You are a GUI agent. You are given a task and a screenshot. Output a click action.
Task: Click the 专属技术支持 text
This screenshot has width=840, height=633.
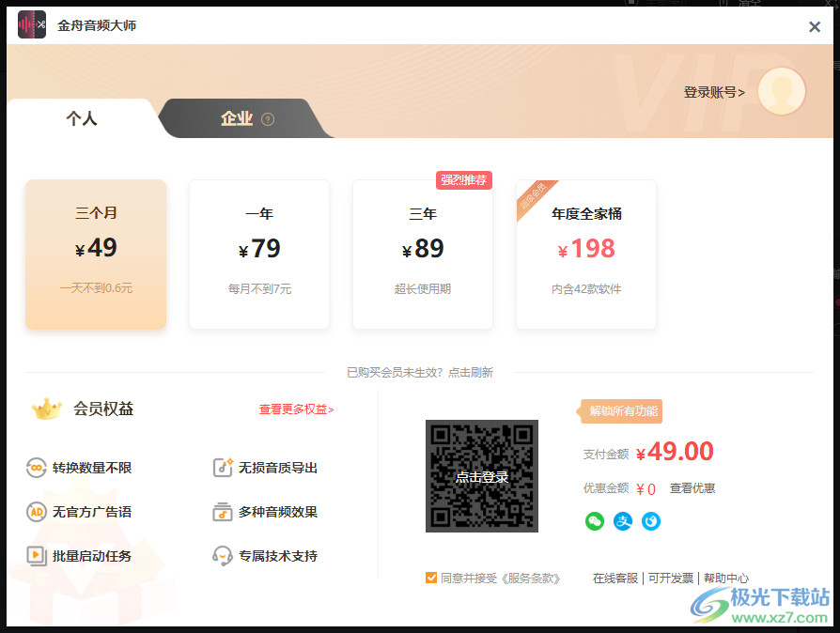point(278,556)
